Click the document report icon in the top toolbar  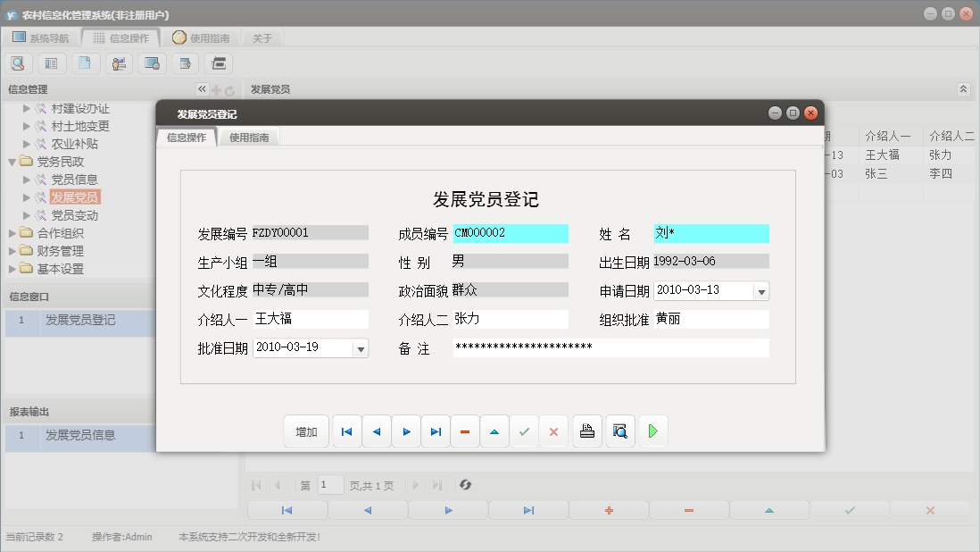(x=86, y=63)
